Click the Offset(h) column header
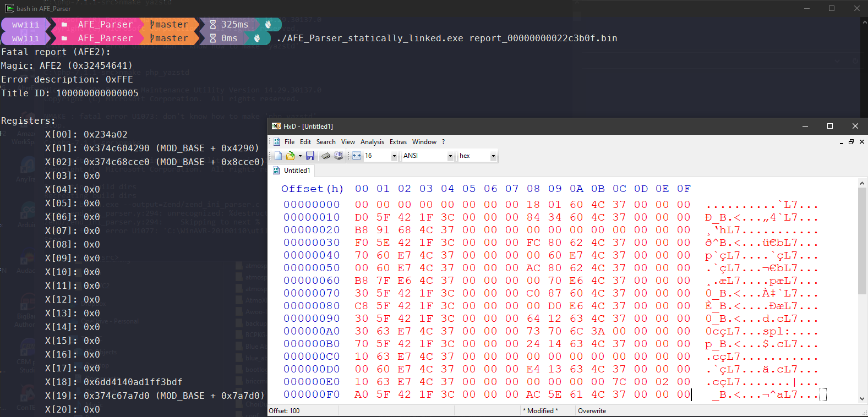868x417 pixels. (312, 189)
